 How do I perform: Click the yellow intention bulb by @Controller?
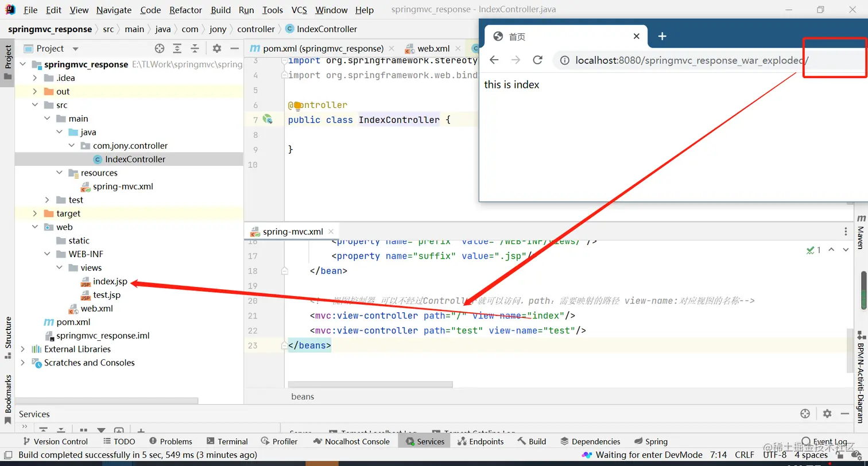[298, 105]
